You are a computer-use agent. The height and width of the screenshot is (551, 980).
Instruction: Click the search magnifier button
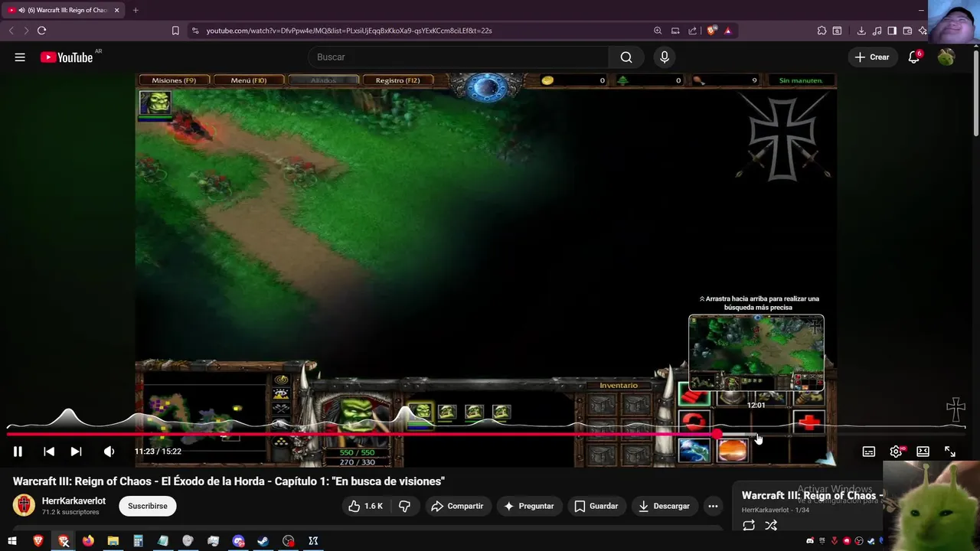[x=626, y=57]
